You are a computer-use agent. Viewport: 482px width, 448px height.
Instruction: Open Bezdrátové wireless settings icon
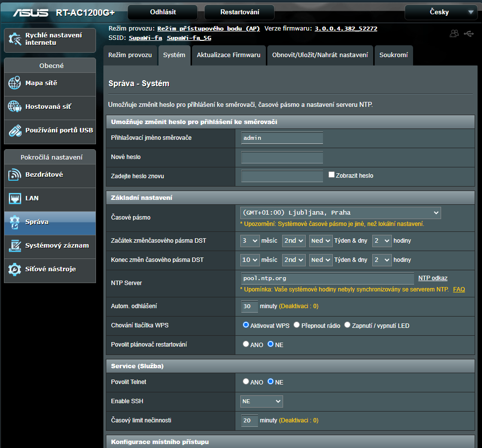(15, 175)
